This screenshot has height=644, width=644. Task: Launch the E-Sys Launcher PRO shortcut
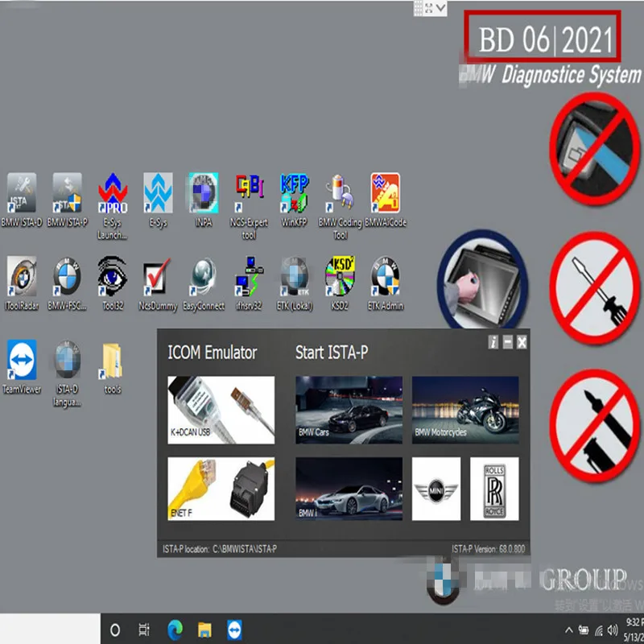coord(113,205)
